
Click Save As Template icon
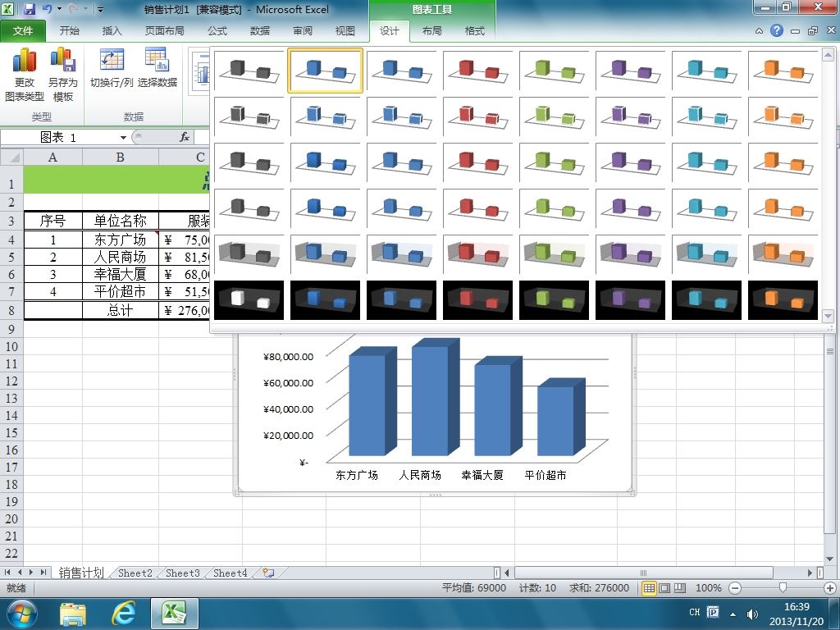click(x=62, y=75)
